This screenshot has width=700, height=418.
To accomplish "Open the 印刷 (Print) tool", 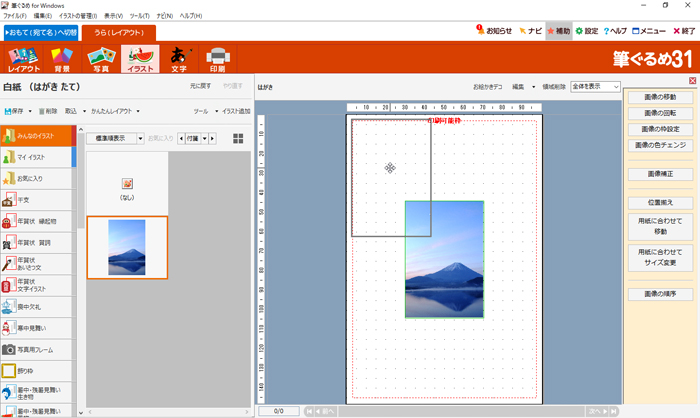I will pyautogui.click(x=217, y=59).
